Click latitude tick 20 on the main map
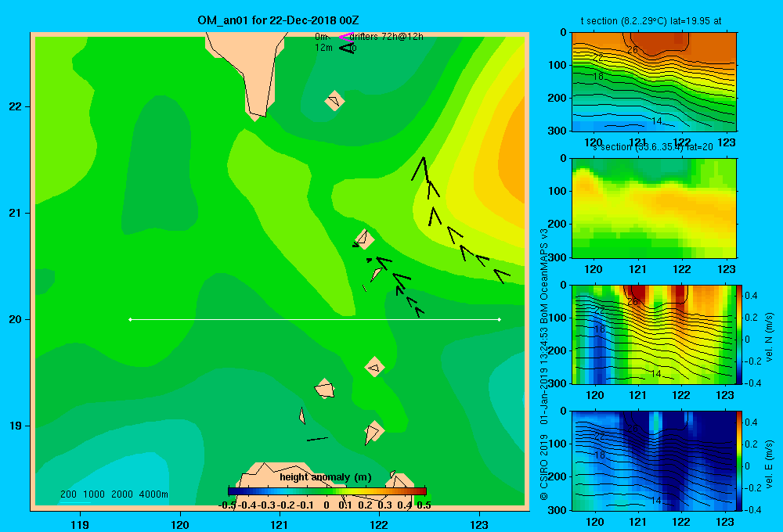 click(x=16, y=319)
